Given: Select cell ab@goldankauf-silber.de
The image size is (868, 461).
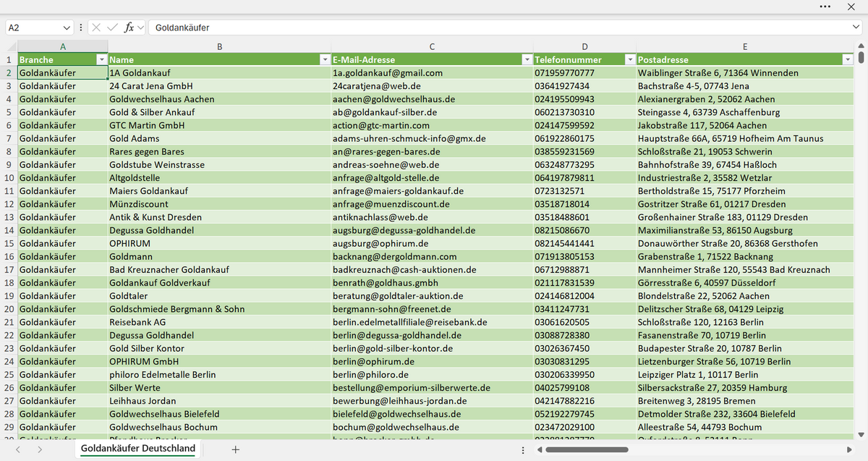Looking at the screenshot, I should (x=432, y=112).
